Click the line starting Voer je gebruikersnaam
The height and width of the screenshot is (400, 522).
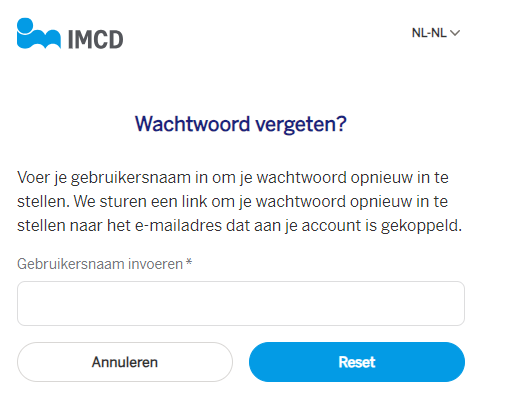tap(233, 178)
